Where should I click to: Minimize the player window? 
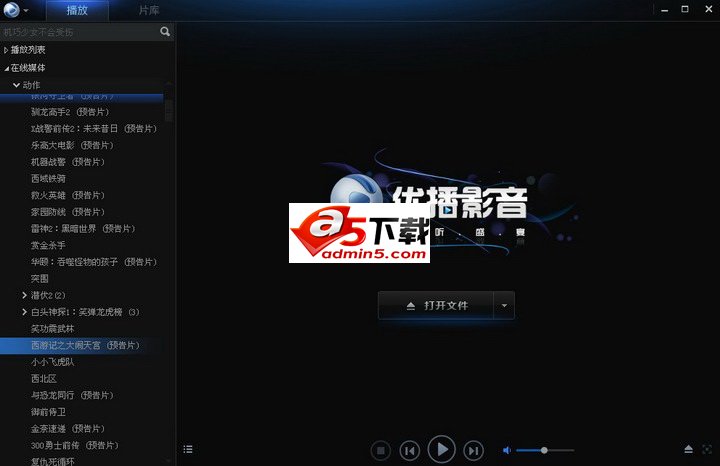(x=664, y=10)
